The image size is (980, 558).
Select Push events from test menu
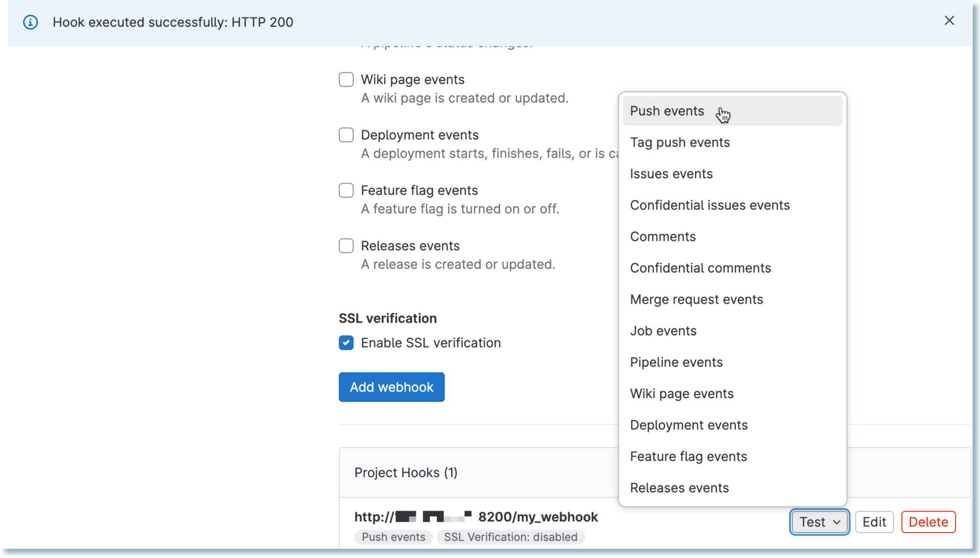coord(667,111)
